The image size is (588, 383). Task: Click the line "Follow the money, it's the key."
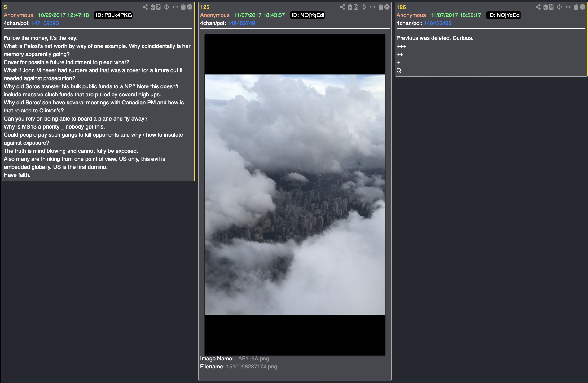point(41,38)
